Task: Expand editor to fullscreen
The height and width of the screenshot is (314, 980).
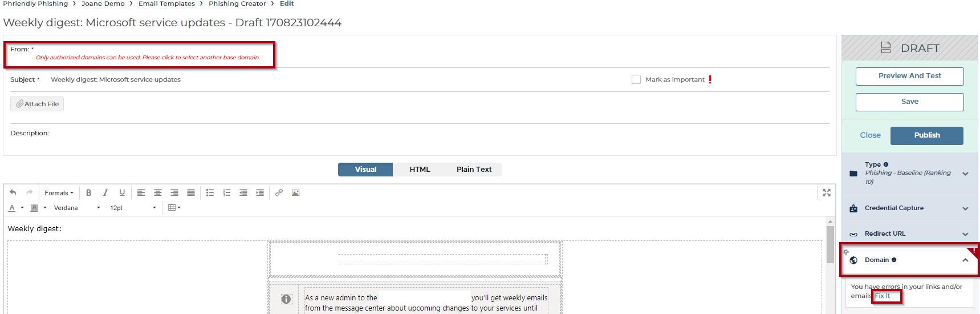Action: tap(827, 193)
